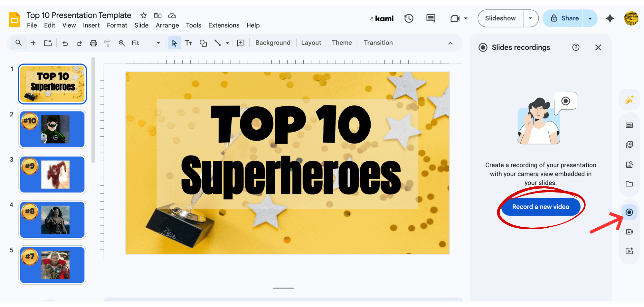This screenshot has height=307, width=644.
Task: Open version history clock icon
Action: click(409, 19)
